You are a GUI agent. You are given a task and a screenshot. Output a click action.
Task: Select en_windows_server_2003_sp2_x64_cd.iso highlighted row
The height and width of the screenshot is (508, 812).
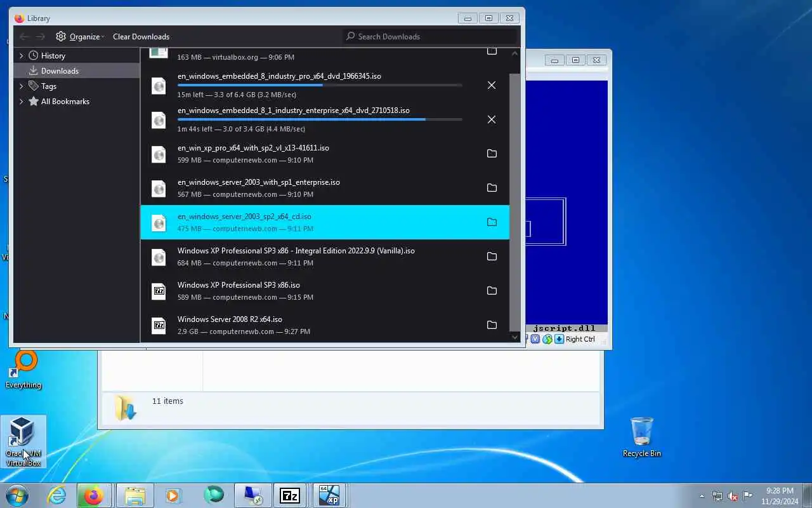coord(325,222)
